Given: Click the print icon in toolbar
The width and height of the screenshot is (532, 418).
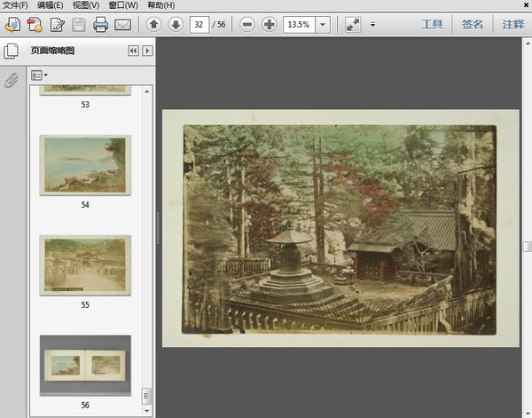Looking at the screenshot, I should coord(101,25).
